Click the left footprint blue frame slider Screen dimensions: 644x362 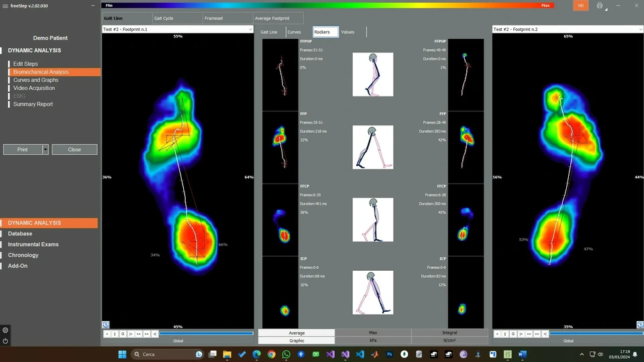(x=206, y=333)
